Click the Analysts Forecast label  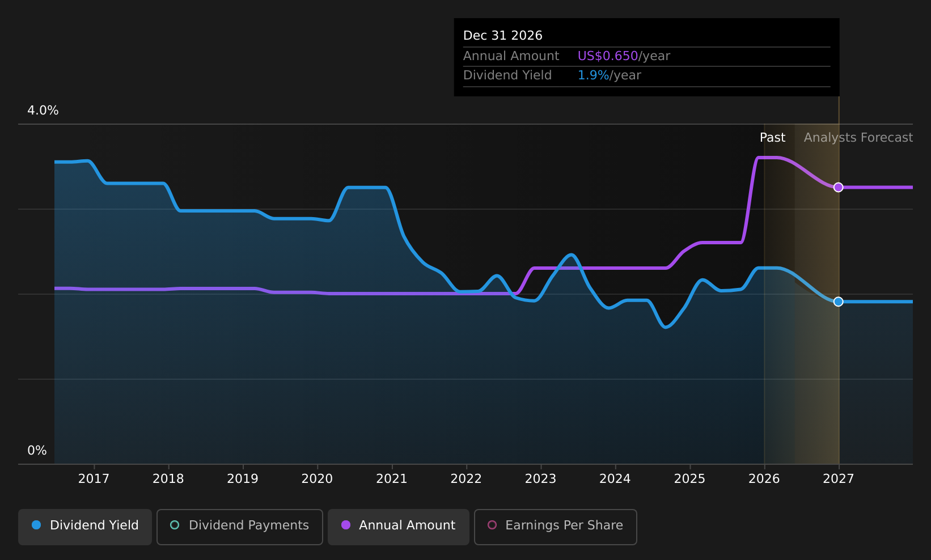point(858,138)
